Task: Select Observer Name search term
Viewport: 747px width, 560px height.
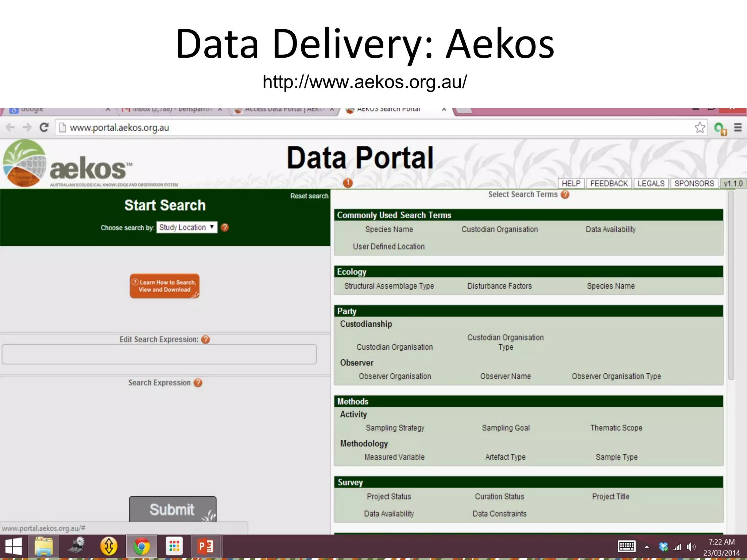Action: (506, 376)
